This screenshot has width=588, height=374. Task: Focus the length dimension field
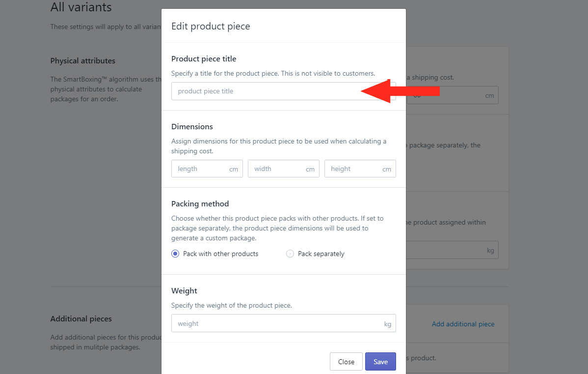[x=207, y=169]
